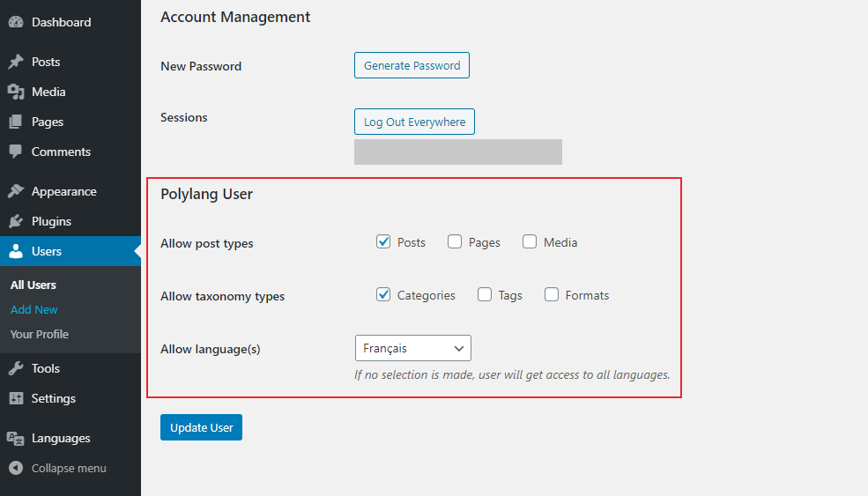Click the Sessions label
Image resolution: width=868 pixels, height=496 pixels.
click(x=184, y=117)
